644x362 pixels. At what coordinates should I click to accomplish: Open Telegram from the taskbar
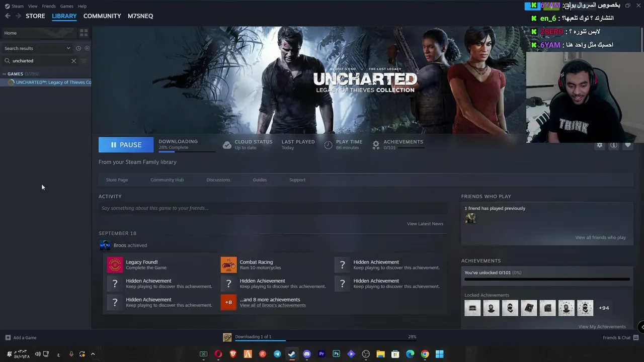[277, 354]
